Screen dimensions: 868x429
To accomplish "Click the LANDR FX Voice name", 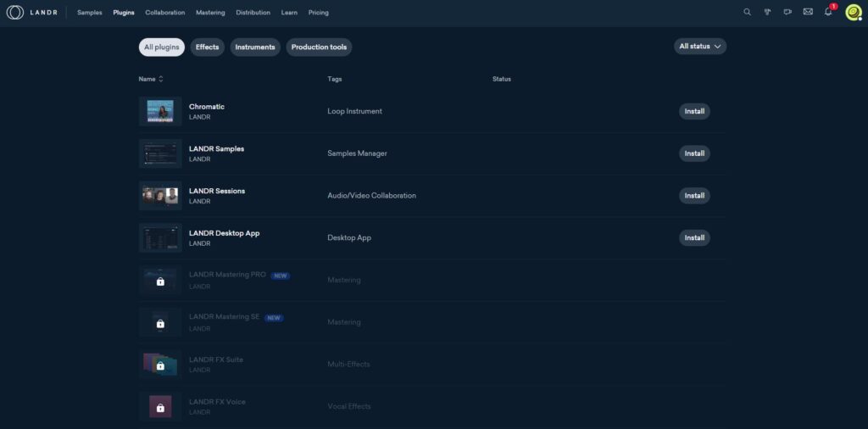I will [217, 401].
